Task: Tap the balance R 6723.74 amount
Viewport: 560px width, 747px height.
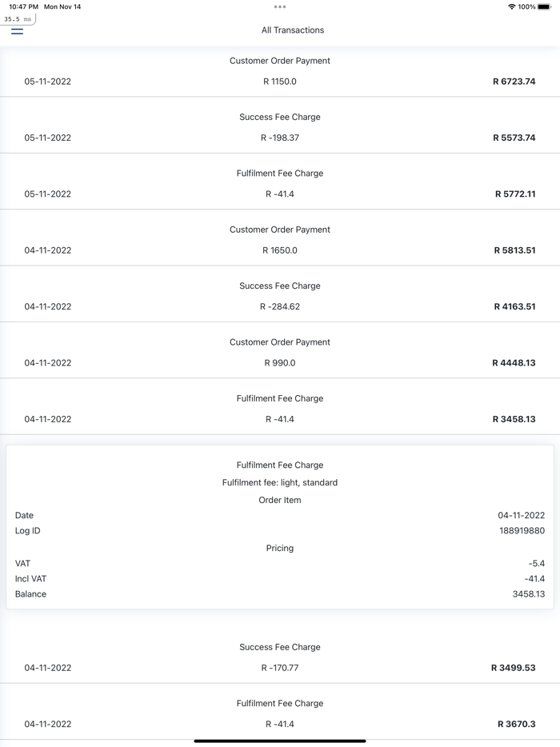Action: (514, 82)
